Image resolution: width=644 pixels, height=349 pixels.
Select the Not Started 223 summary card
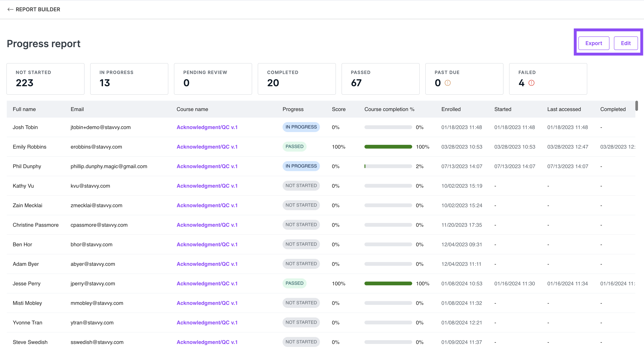pyautogui.click(x=45, y=79)
